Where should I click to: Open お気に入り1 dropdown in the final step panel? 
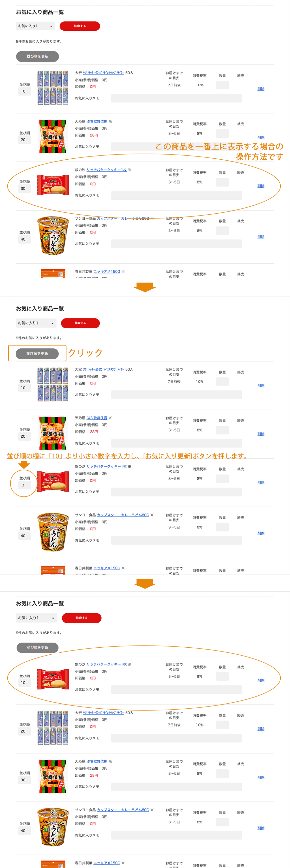(36, 618)
